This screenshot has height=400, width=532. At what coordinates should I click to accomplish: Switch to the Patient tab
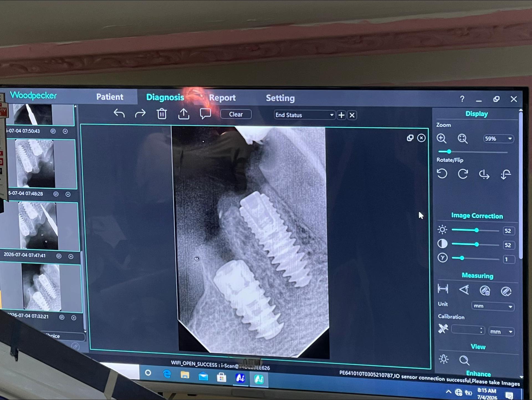(110, 97)
